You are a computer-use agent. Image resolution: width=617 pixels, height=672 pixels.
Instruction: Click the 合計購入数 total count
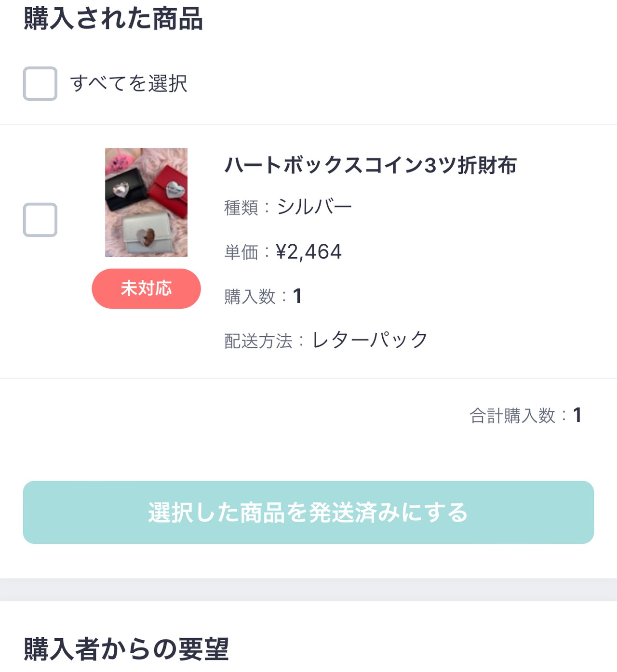tap(525, 415)
